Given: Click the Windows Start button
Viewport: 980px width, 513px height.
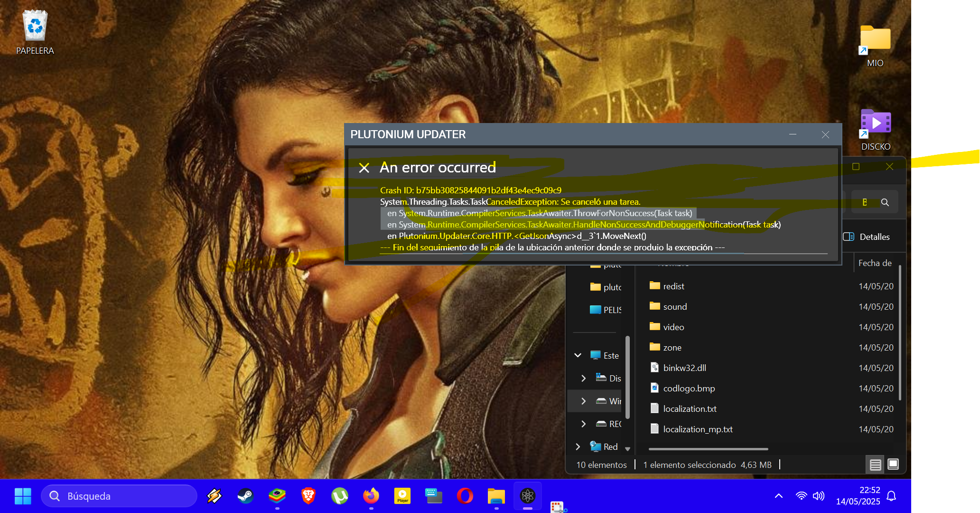Looking at the screenshot, I should pos(23,496).
